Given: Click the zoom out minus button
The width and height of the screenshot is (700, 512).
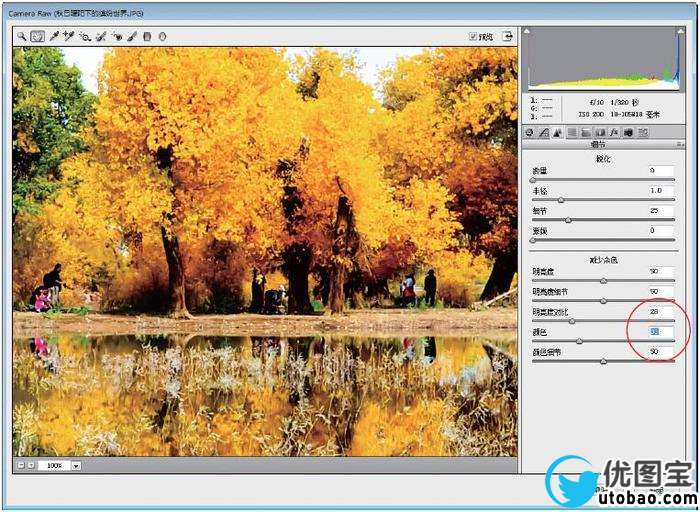Looking at the screenshot, I should (21, 465).
